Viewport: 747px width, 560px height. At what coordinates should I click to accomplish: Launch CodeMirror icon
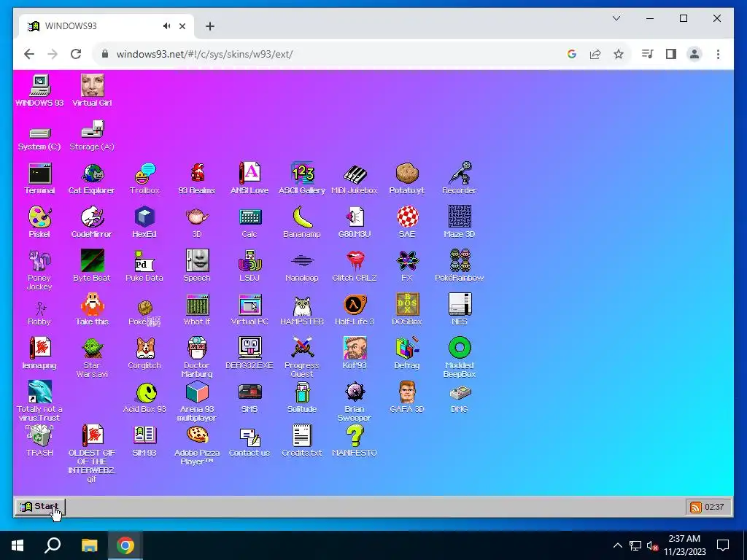click(92, 217)
